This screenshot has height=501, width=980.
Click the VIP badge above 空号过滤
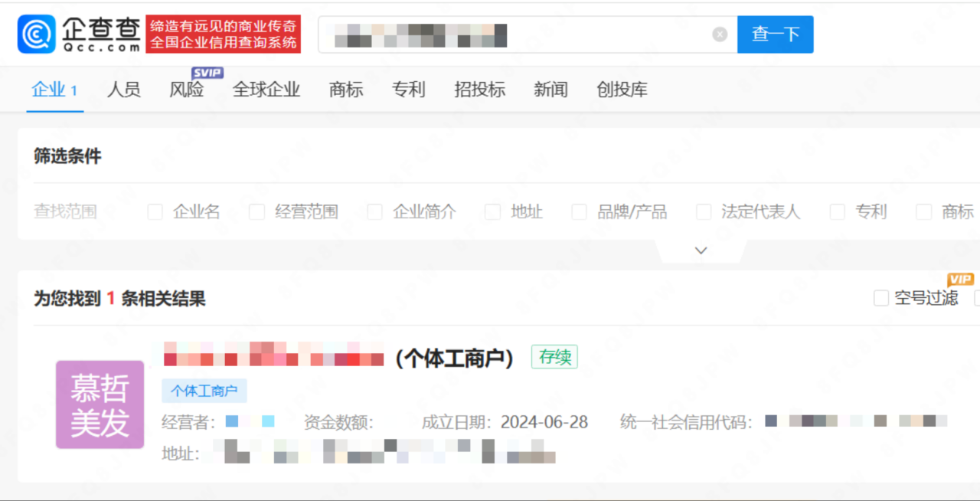(x=960, y=280)
